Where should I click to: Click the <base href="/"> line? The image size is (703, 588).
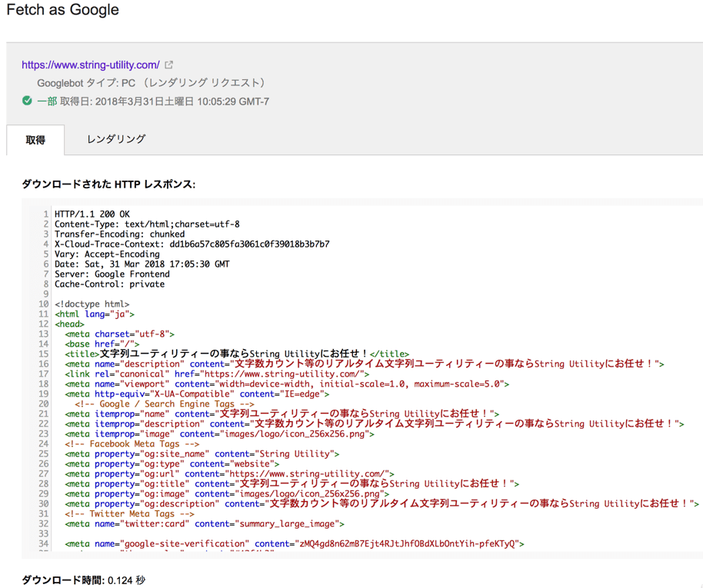click(x=102, y=344)
